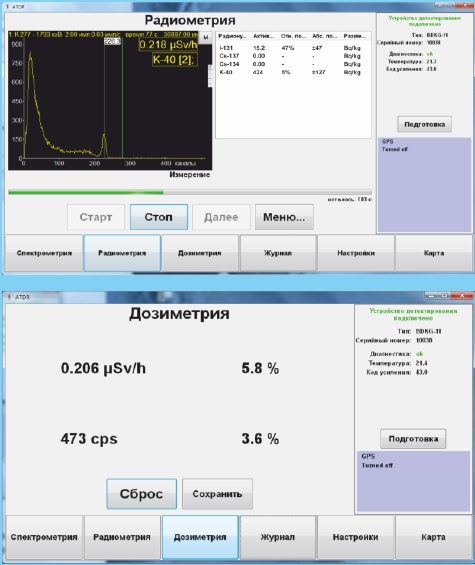Stop the measurement with Стоп button

point(159,217)
